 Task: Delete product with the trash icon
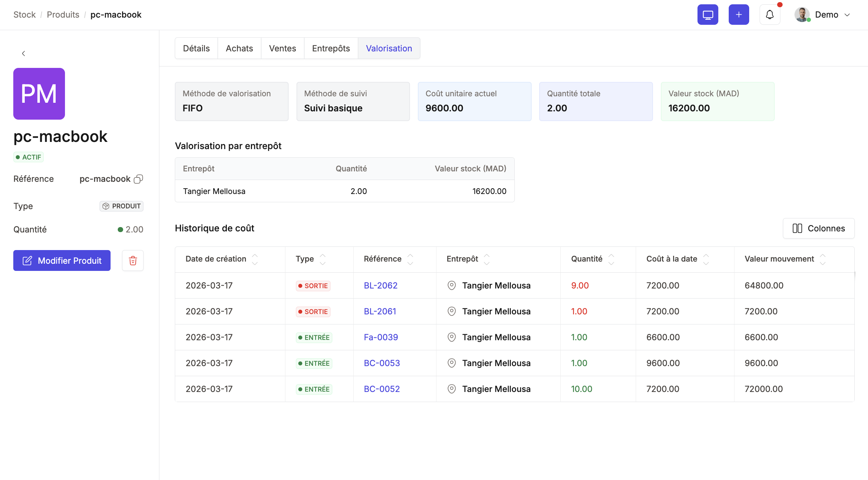(133, 260)
